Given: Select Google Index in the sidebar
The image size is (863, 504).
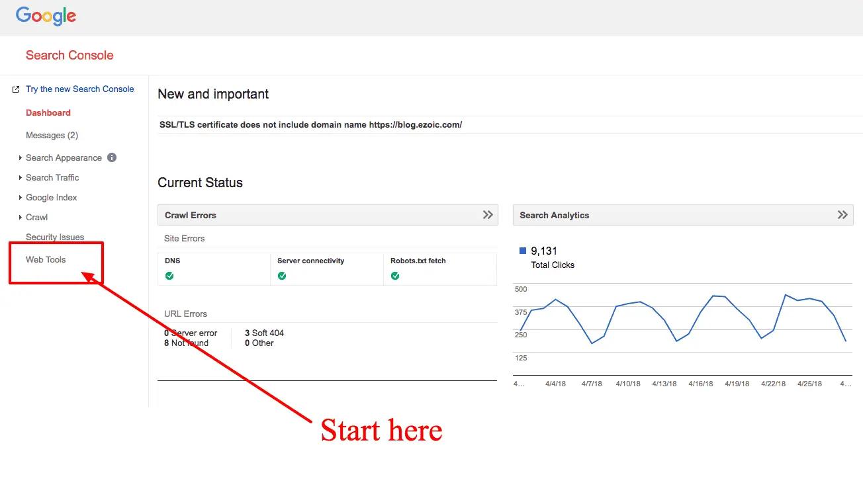Looking at the screenshot, I should tap(52, 197).
